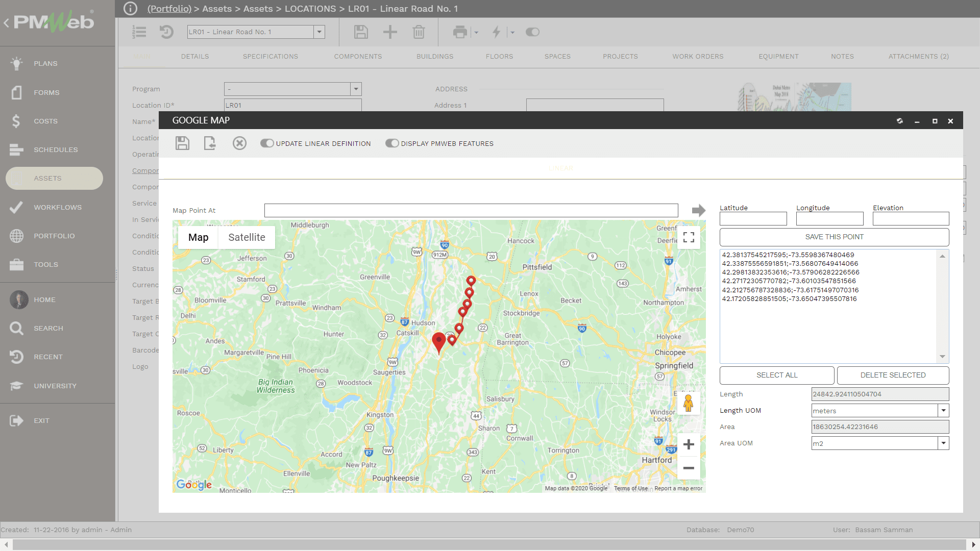Click the Save This Point button

point(834,236)
